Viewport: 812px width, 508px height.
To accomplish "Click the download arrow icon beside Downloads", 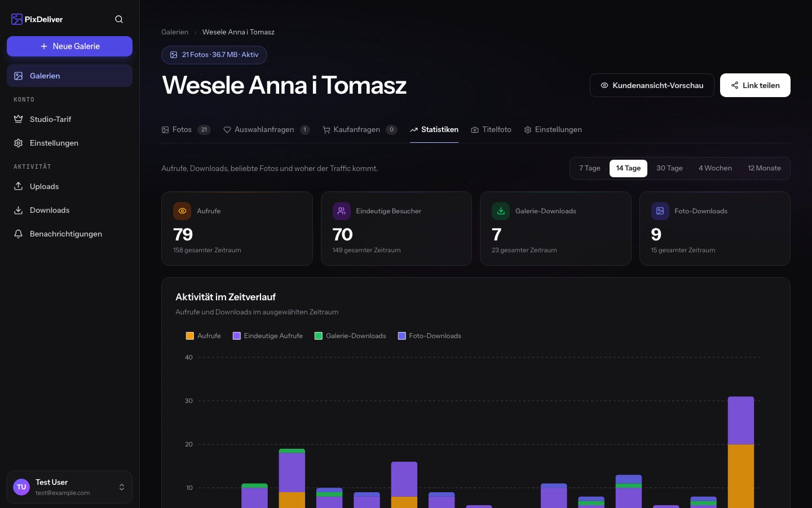I will [19, 210].
